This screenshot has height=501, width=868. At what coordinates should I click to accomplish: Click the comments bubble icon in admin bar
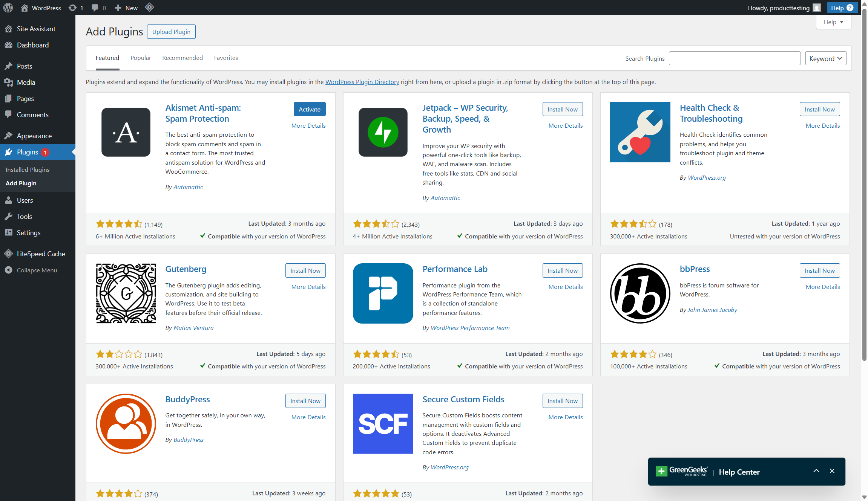[x=95, y=8]
